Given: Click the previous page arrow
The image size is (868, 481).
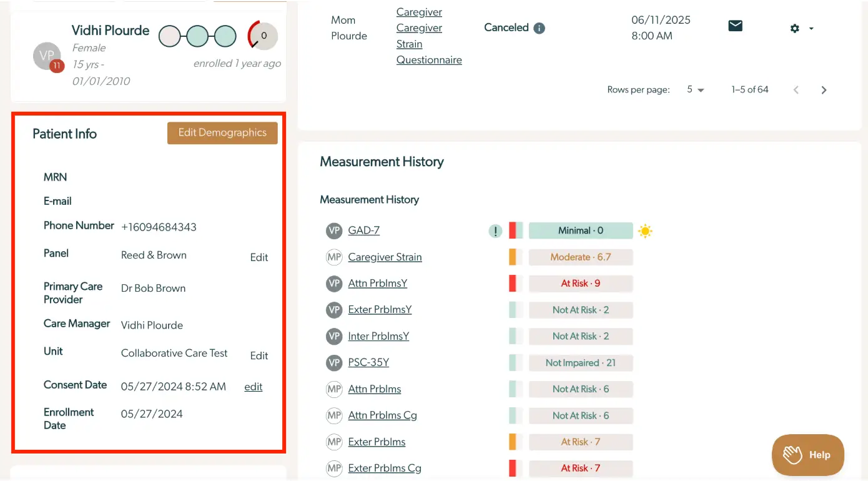Looking at the screenshot, I should pyautogui.click(x=796, y=89).
